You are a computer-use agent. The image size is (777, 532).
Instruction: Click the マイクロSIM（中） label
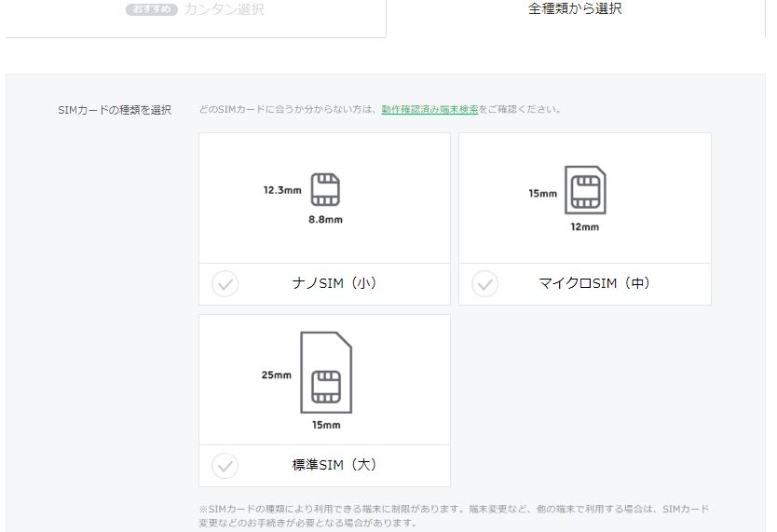click(594, 283)
